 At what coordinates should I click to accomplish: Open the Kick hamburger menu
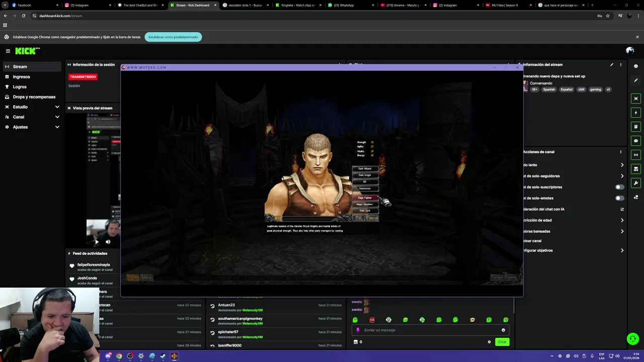[8, 51]
